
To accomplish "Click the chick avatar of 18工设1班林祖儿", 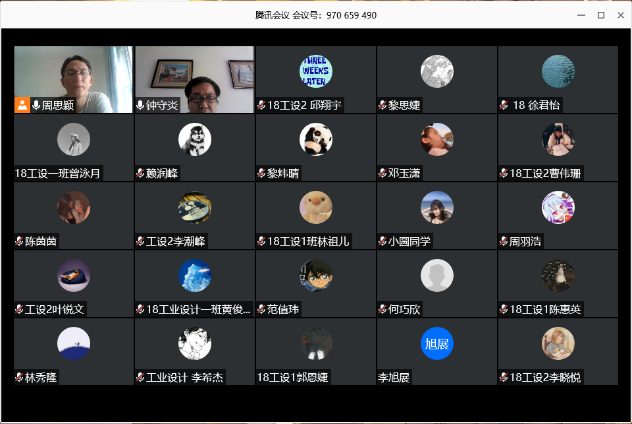I will (x=316, y=207).
